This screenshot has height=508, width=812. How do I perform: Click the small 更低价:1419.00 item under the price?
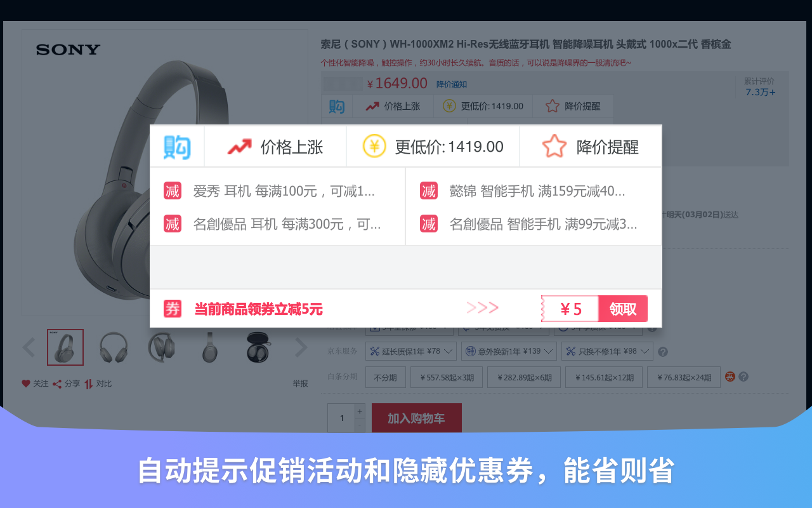click(483, 106)
